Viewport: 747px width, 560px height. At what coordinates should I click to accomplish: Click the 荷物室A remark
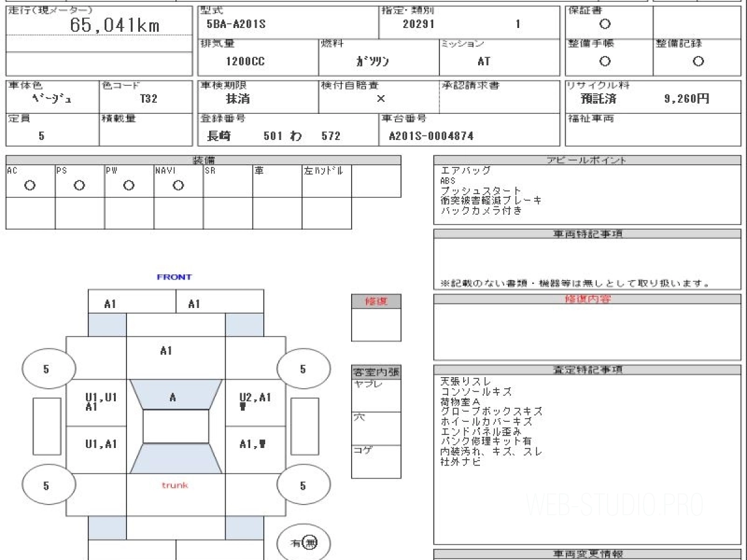460,402
